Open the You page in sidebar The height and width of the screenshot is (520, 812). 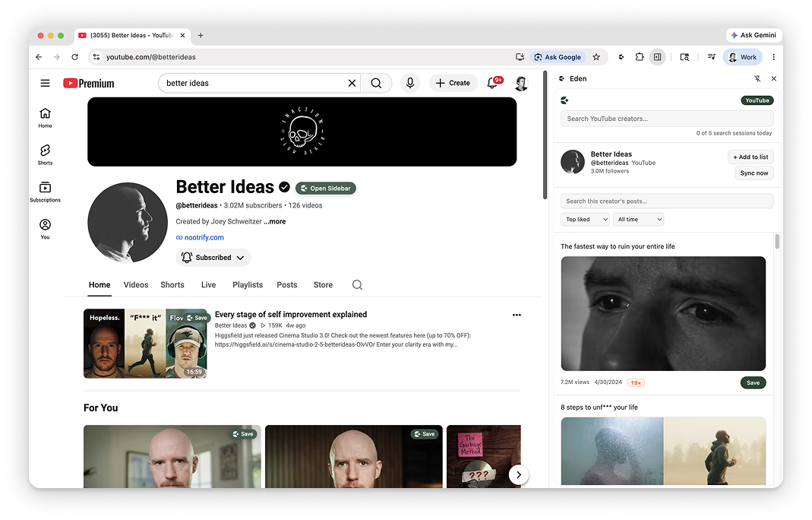(45, 229)
